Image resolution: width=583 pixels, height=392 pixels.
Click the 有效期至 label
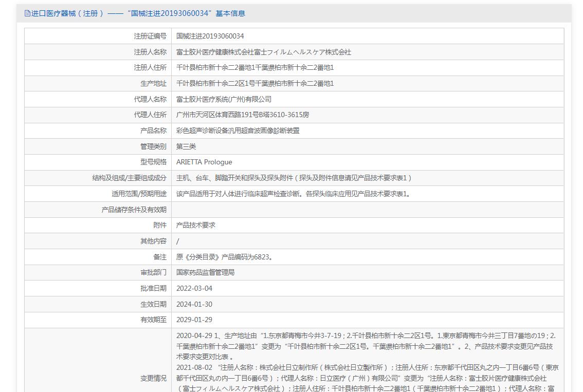(154, 320)
